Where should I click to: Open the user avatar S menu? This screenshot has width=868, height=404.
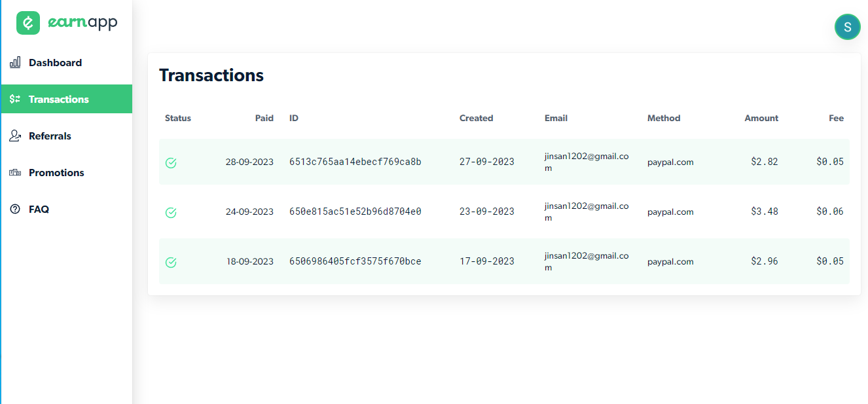point(847,27)
